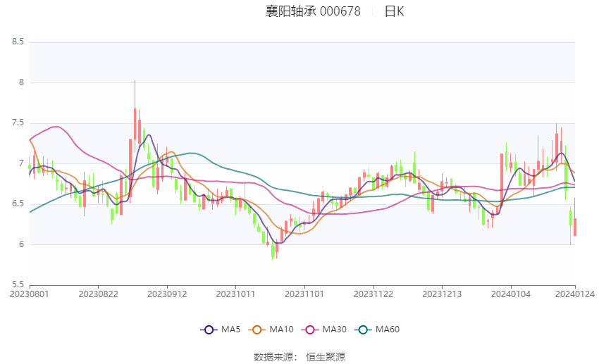Click the x-axis date label 20230912
The image size is (599, 364).
167,294
